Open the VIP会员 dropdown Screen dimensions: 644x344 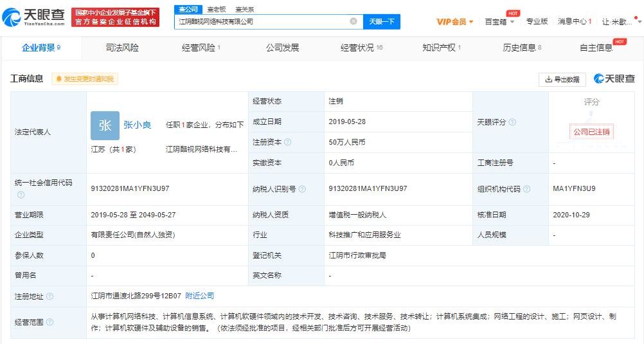click(x=454, y=22)
